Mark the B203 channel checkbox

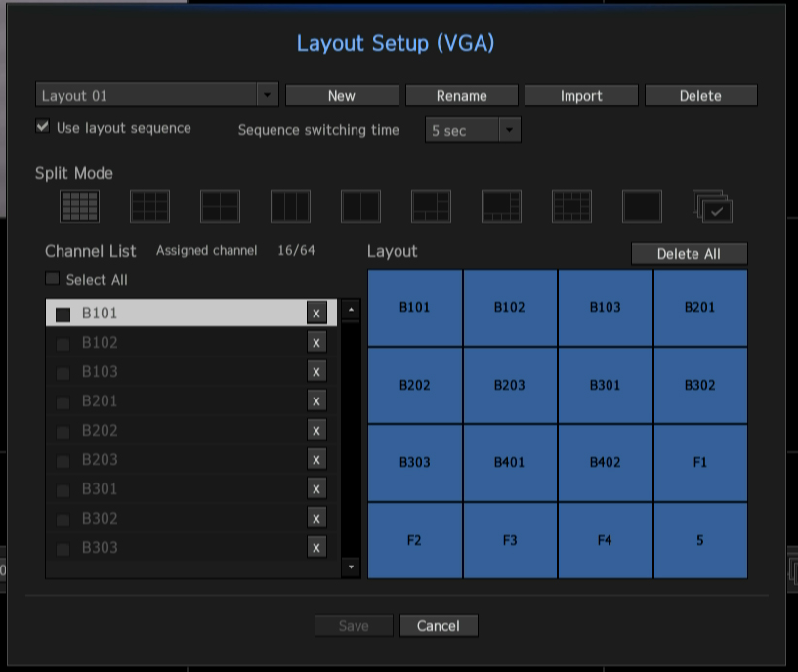[x=63, y=462]
